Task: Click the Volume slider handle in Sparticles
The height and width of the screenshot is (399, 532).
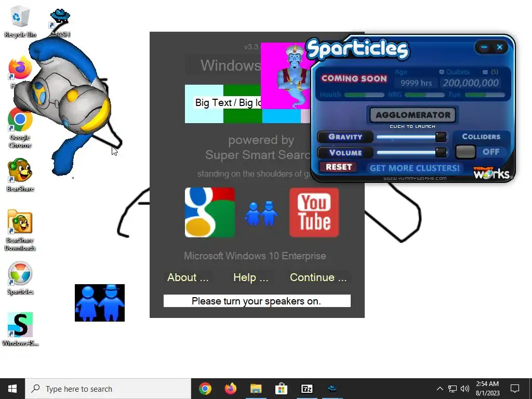Action: 441,152
